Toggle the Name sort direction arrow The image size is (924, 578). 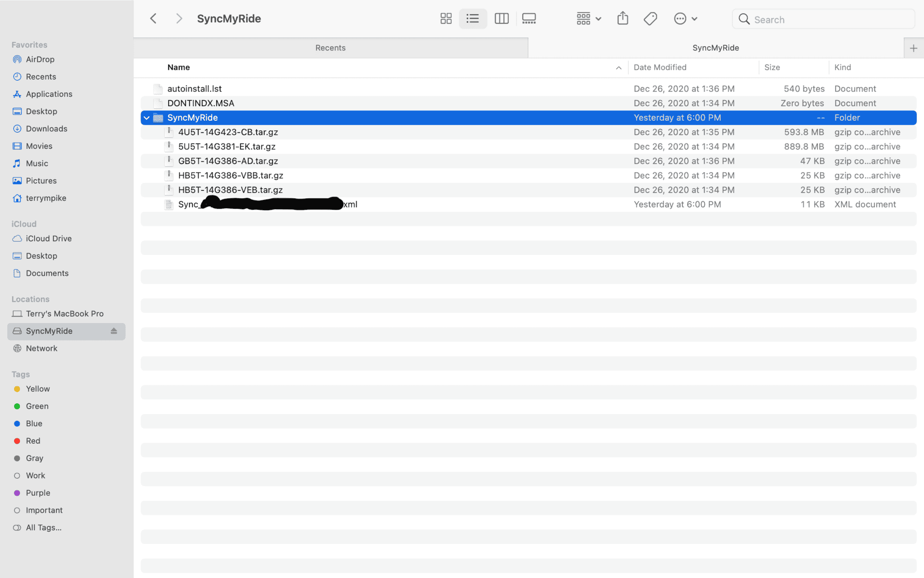click(x=619, y=68)
